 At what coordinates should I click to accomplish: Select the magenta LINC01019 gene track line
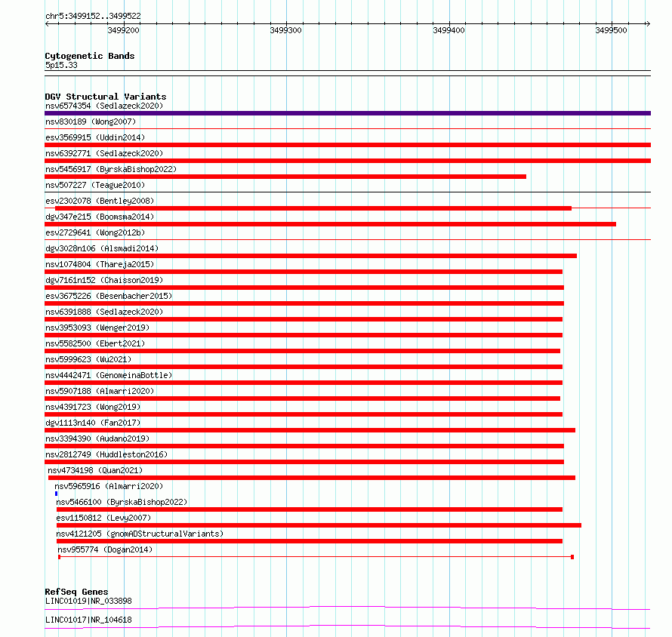(x=347, y=608)
